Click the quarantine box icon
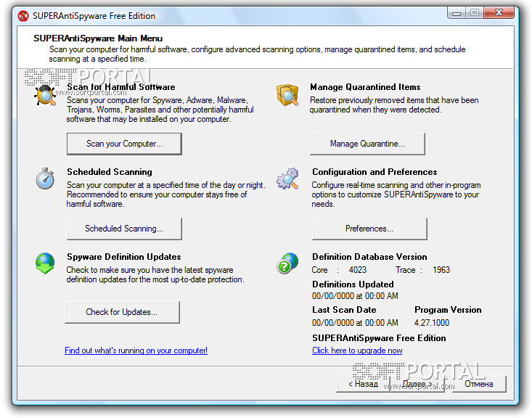This screenshot has height=418, width=532. (x=287, y=94)
